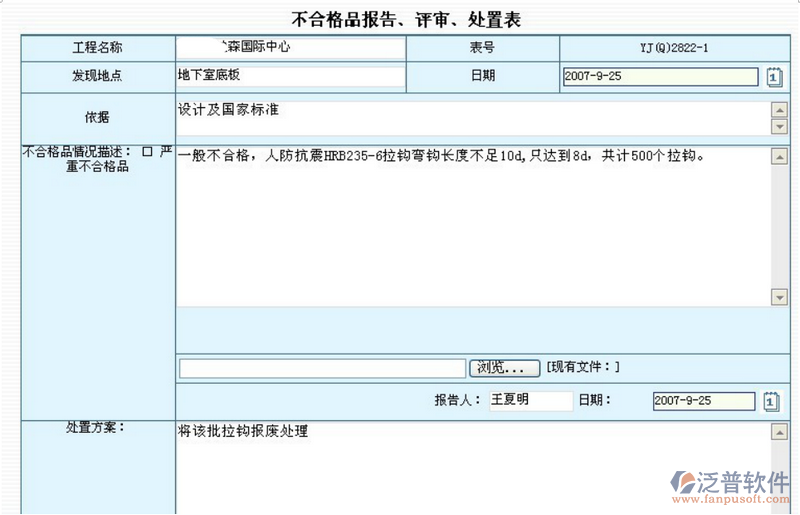Click the reporter date field 2007-9-25
The image size is (800, 515).
click(704, 401)
